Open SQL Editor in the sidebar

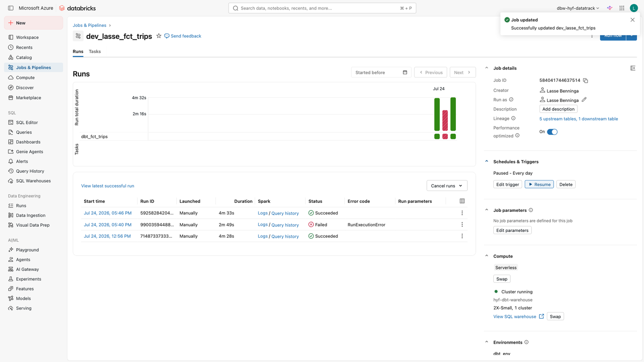(34, 122)
